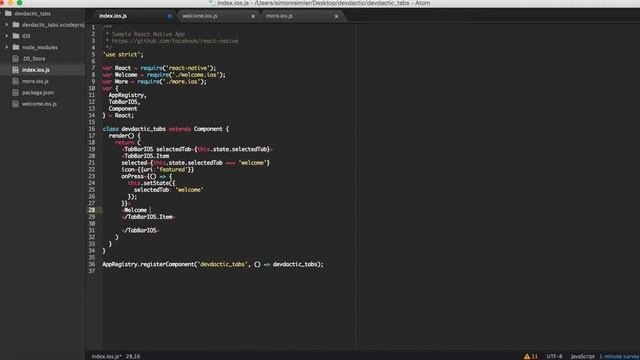Click the warning triangle icon in status bar

(x=527, y=356)
